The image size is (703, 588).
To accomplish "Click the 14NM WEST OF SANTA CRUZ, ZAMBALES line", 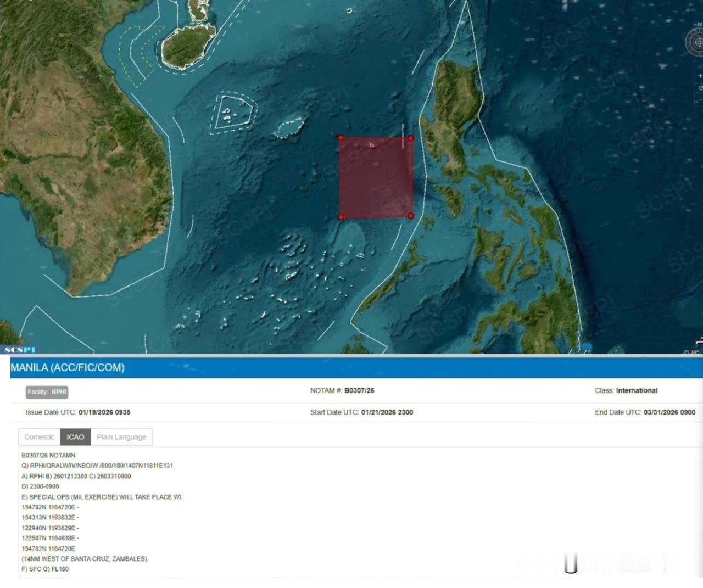I will pos(85,559).
